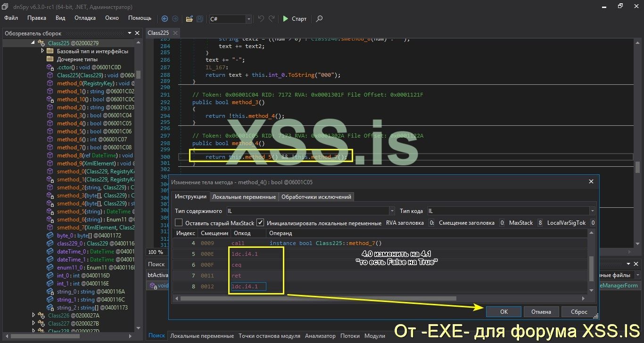Screen dimensions: 644x343
Task: Click the field icon beside byte_0
Action: (x=50, y=236)
